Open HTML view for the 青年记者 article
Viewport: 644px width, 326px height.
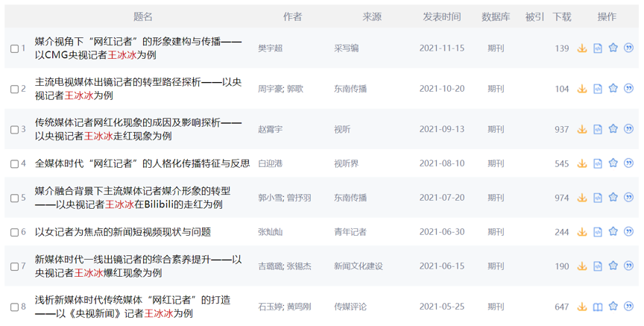(598, 232)
